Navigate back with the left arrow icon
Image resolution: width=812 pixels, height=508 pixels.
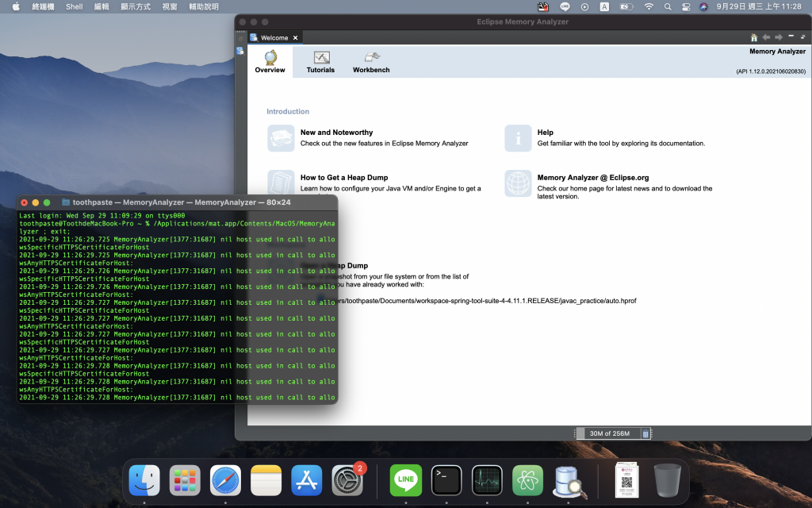point(766,37)
